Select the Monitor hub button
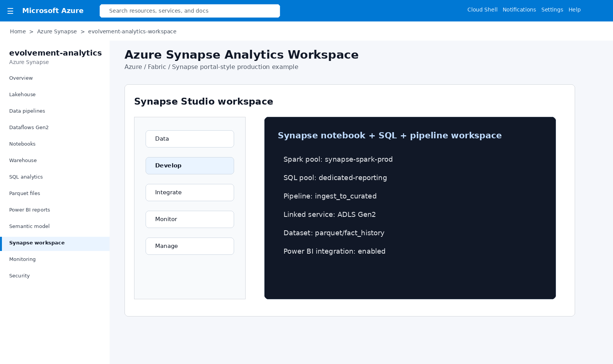 point(190,219)
